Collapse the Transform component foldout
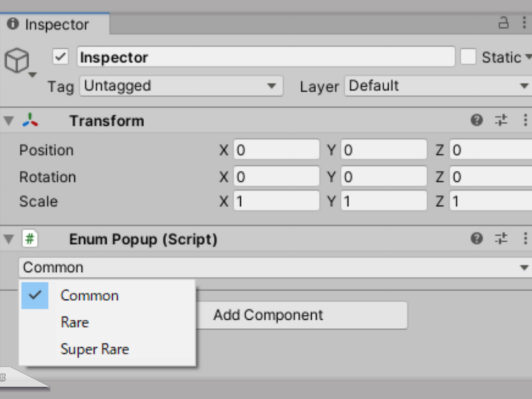 click(x=9, y=120)
